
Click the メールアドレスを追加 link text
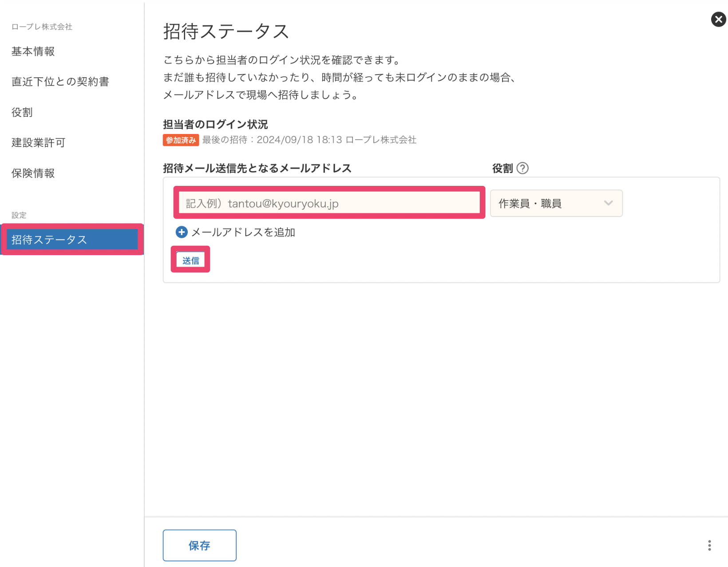point(243,232)
